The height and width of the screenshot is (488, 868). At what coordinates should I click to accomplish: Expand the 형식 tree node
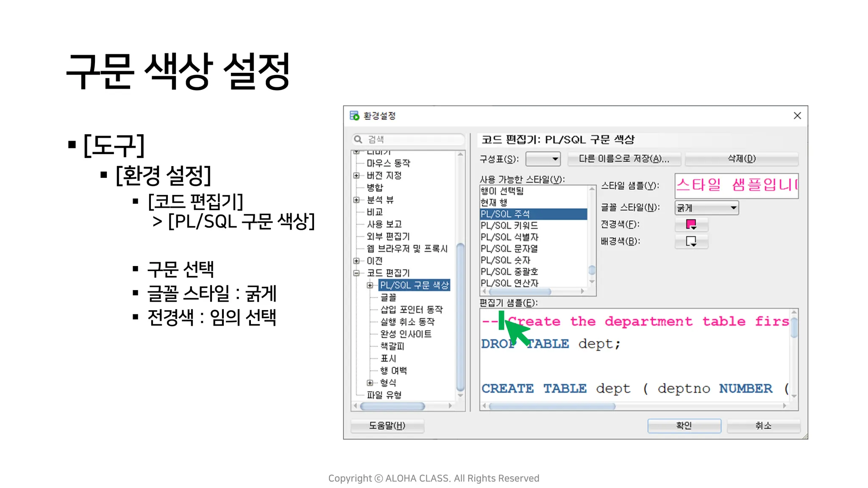click(x=370, y=383)
